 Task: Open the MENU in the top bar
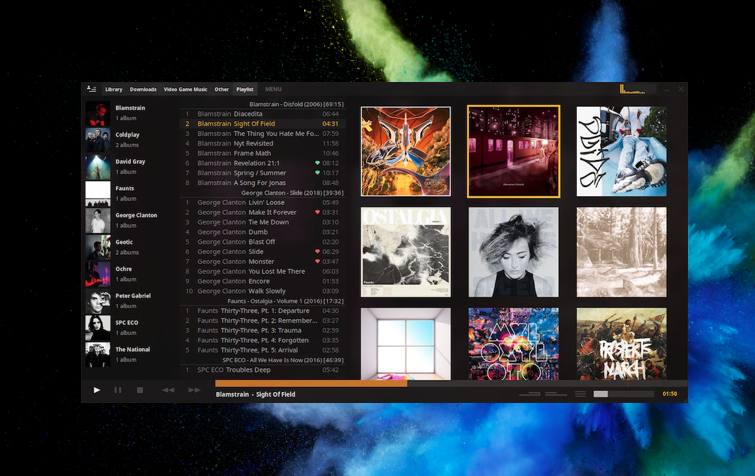[273, 89]
